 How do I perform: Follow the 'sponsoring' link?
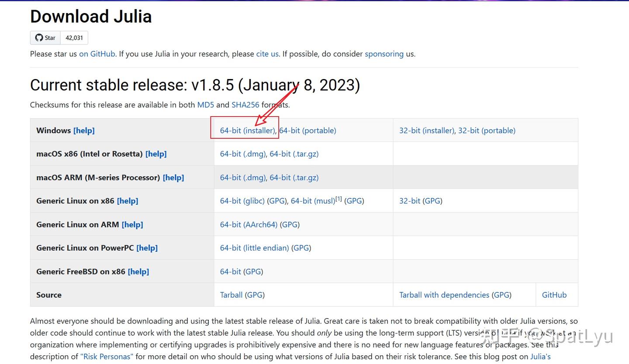click(384, 54)
